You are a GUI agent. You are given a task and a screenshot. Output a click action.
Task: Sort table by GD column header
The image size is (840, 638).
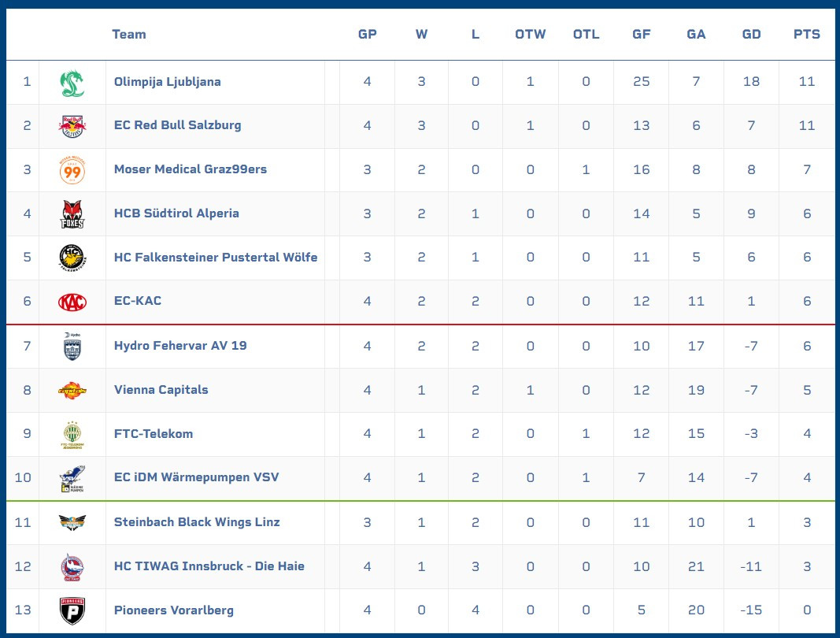(751, 35)
